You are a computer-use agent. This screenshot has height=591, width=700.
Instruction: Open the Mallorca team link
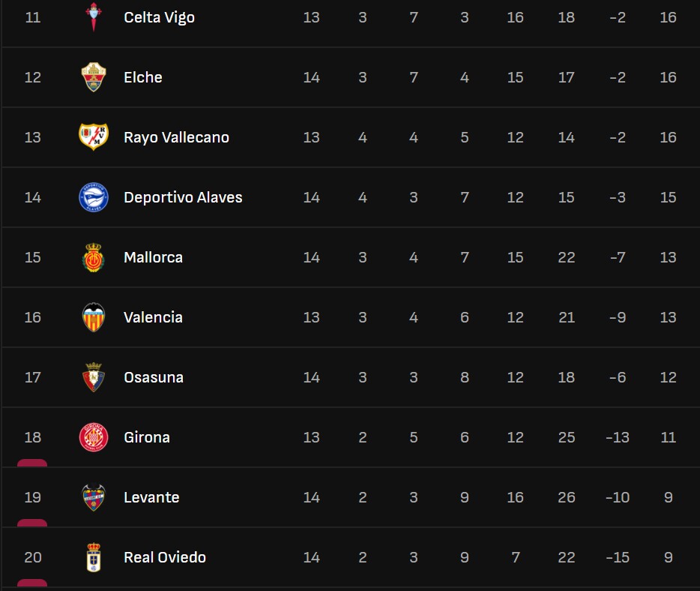point(153,257)
